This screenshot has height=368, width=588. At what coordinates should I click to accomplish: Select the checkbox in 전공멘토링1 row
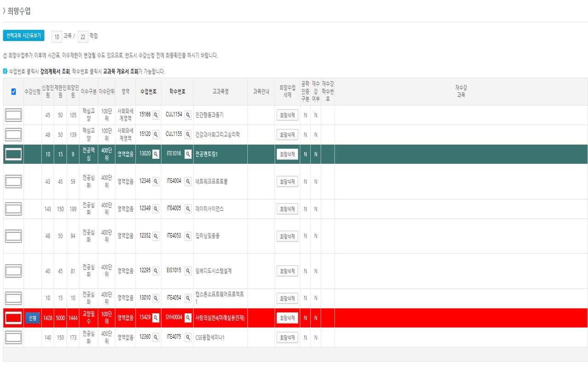tap(13, 154)
